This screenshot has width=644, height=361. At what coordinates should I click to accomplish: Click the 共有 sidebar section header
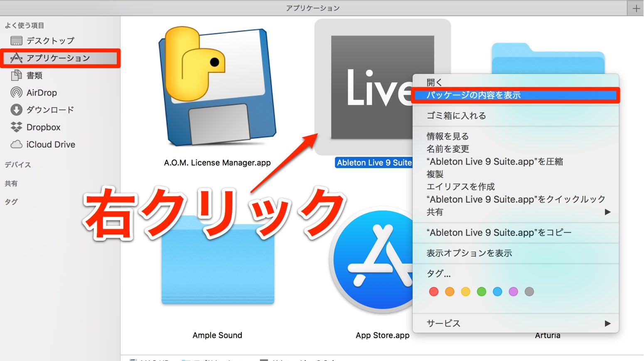[x=11, y=183]
